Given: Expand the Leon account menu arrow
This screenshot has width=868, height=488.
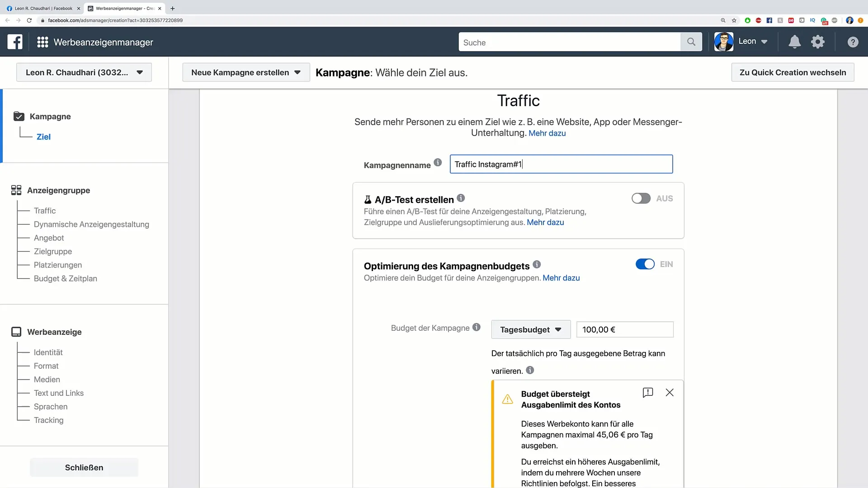Looking at the screenshot, I should coord(764,42).
